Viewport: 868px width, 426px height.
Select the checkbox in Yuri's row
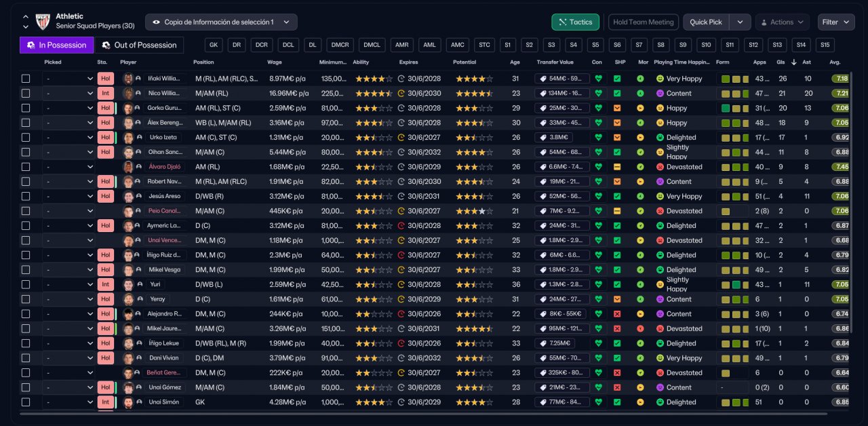click(26, 285)
